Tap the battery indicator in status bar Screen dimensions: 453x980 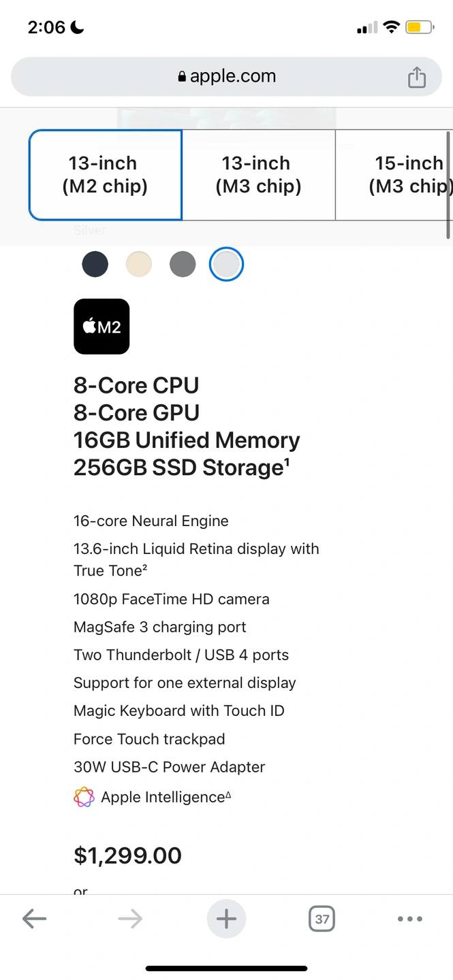pyautogui.click(x=419, y=27)
